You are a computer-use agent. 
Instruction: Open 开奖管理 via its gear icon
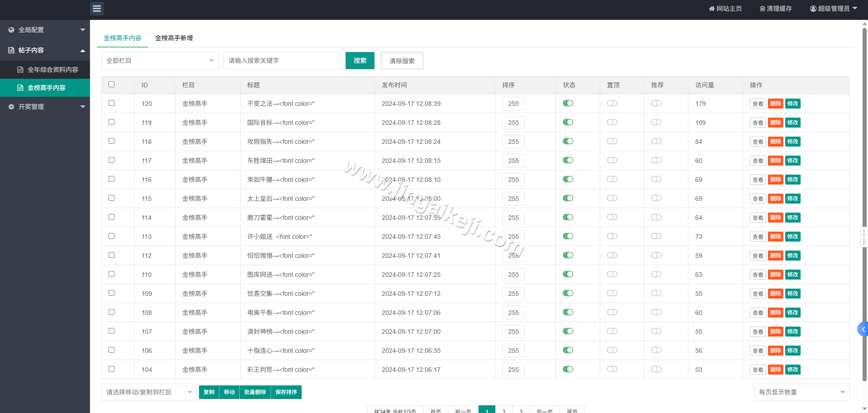tap(11, 107)
